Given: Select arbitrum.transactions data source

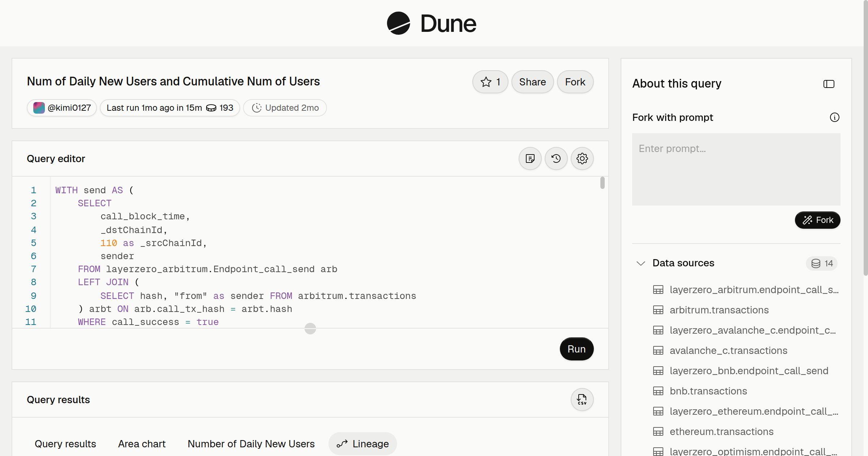Looking at the screenshot, I should 719,310.
